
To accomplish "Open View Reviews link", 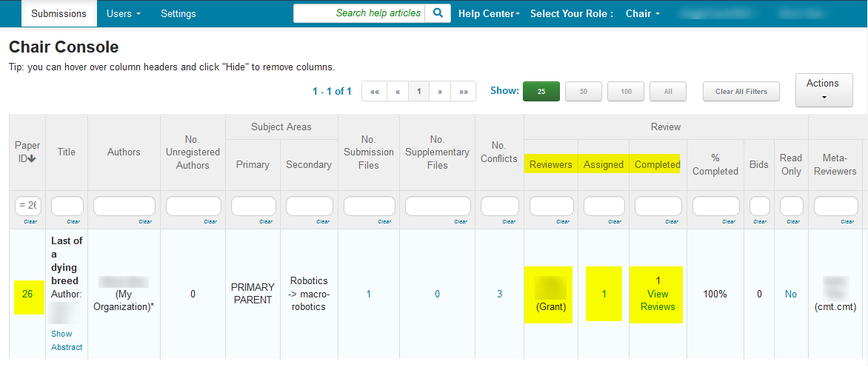I will coord(658,300).
